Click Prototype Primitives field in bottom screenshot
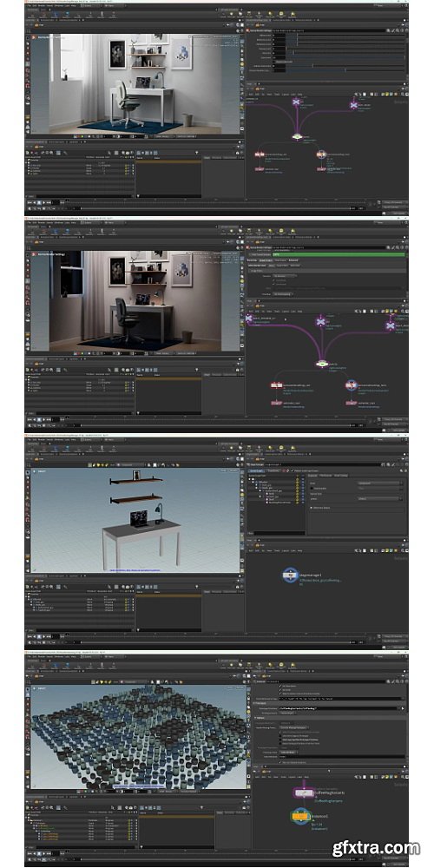 [x=338, y=708]
